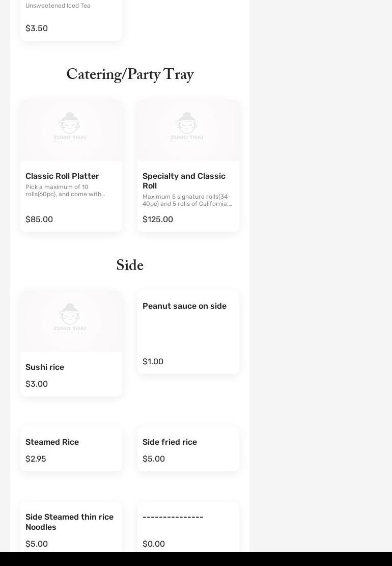This screenshot has height=566, width=392.
Task: Click the dashed-line placeholder menu item
Action: pos(173,517)
